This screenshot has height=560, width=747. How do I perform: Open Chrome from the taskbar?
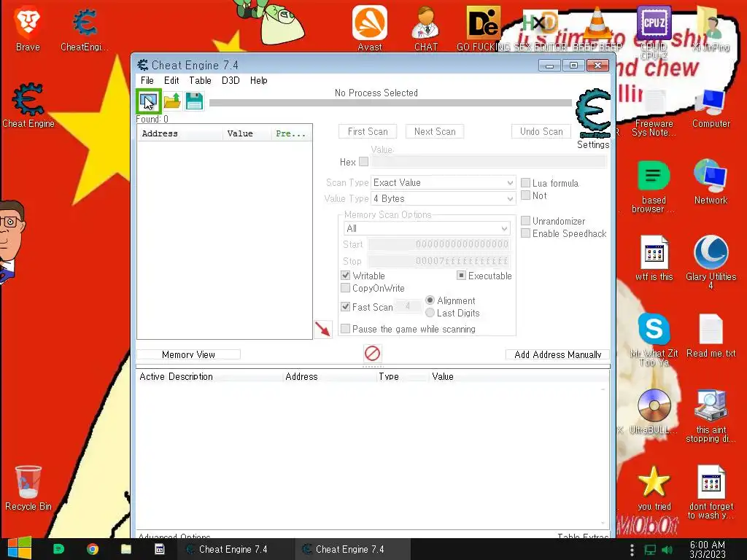click(x=93, y=549)
